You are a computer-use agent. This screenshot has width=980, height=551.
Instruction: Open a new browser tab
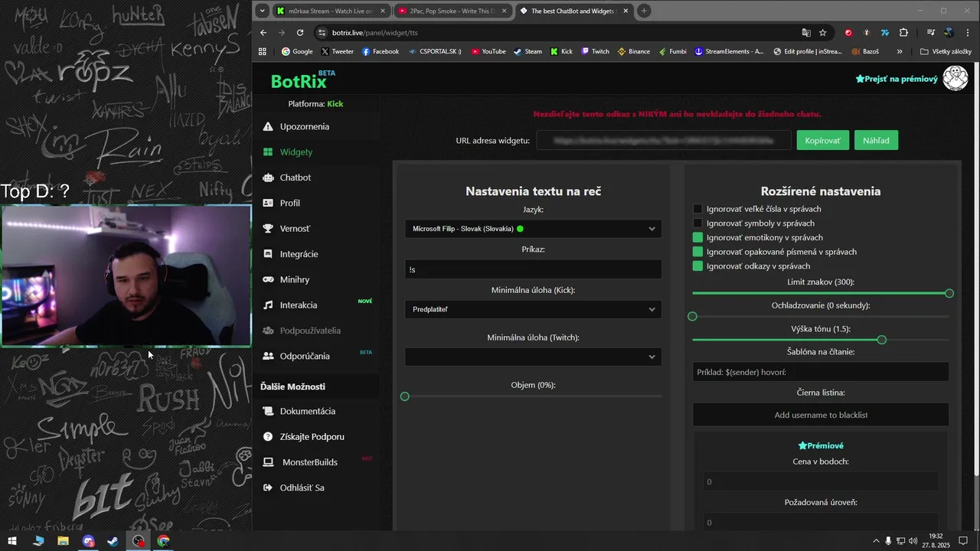(644, 11)
